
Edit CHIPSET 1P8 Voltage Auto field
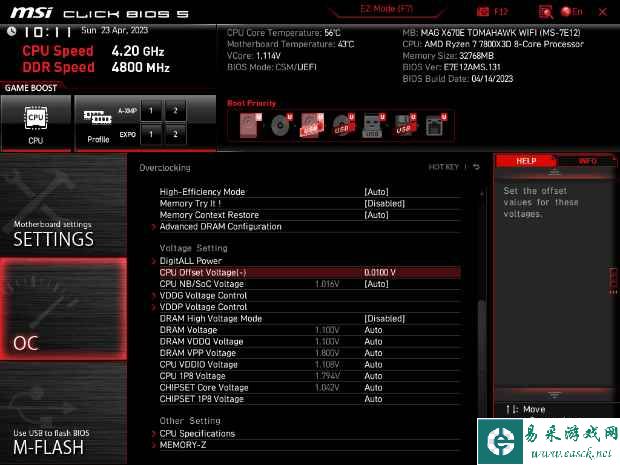373,399
